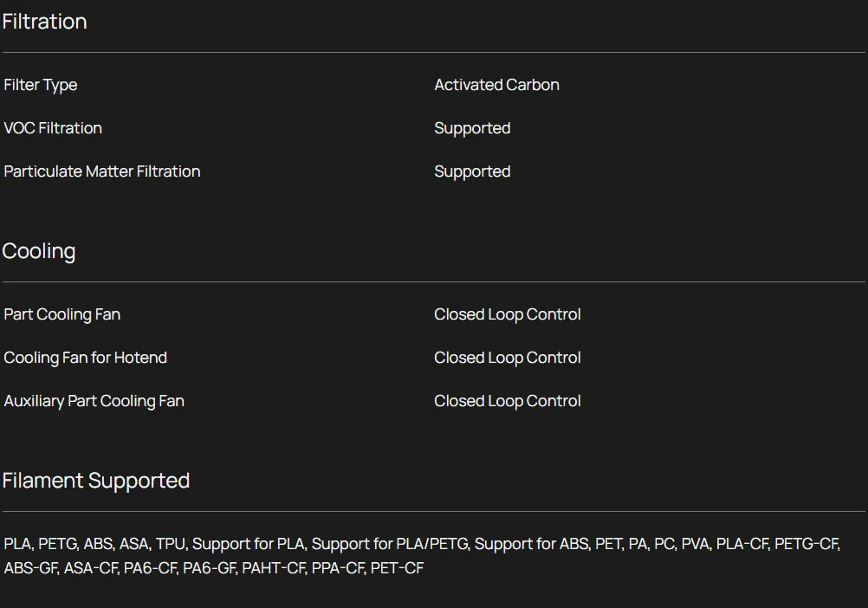
Task: Click the Activated Carbon value
Action: tap(496, 85)
